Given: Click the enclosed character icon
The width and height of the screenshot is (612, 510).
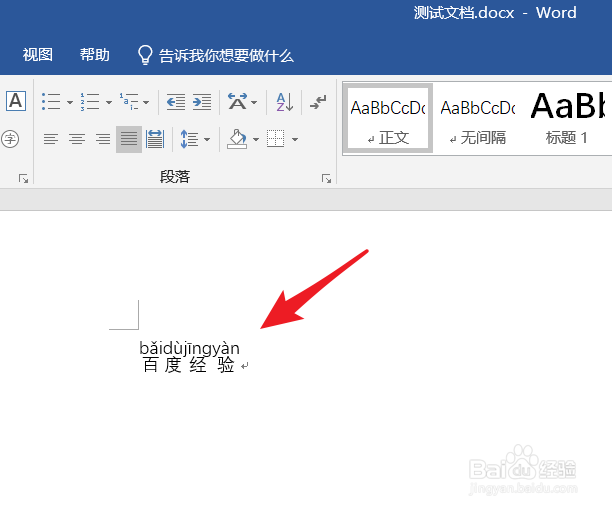Looking at the screenshot, I should click(x=10, y=139).
